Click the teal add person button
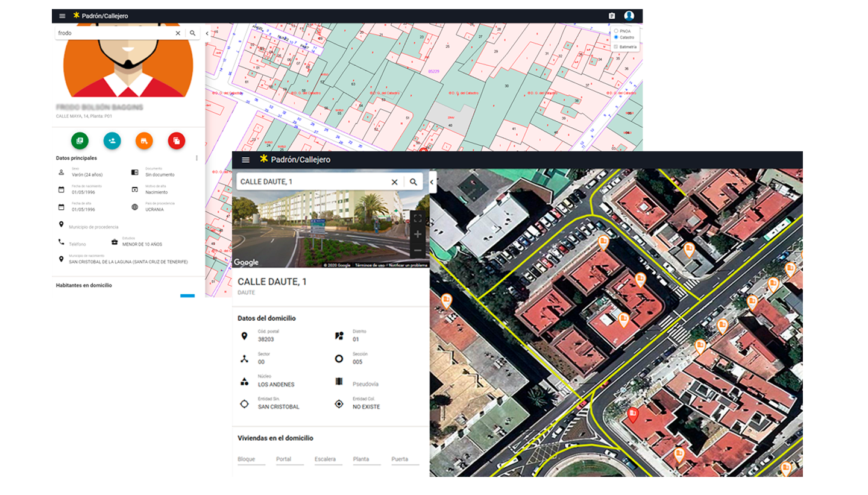Viewport: 868px width, 495px height. [112, 140]
